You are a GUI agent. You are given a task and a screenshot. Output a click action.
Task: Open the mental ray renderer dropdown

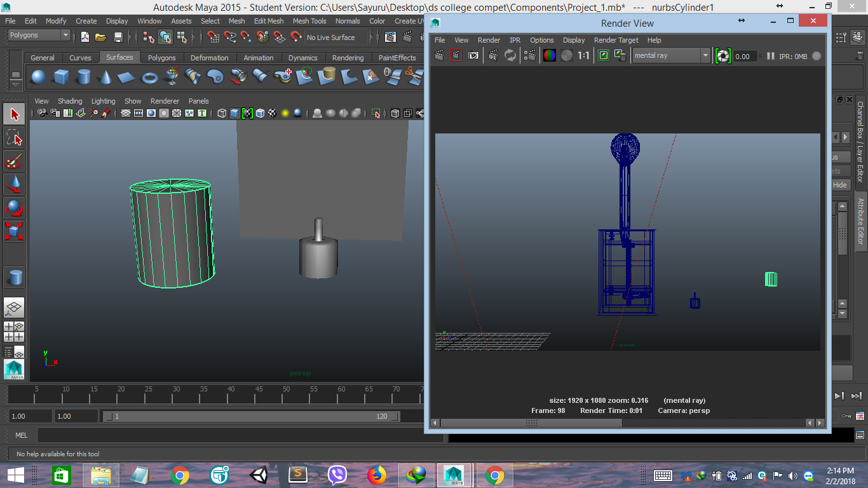click(705, 55)
